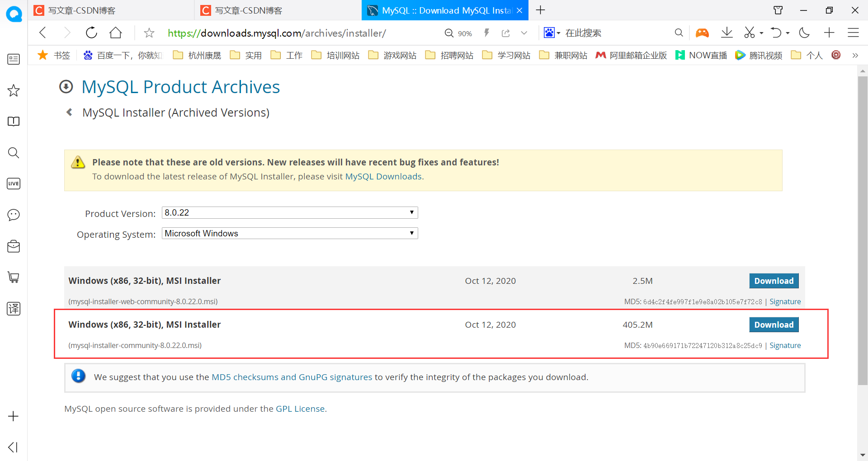Close the MySQL Download tab

click(519, 10)
